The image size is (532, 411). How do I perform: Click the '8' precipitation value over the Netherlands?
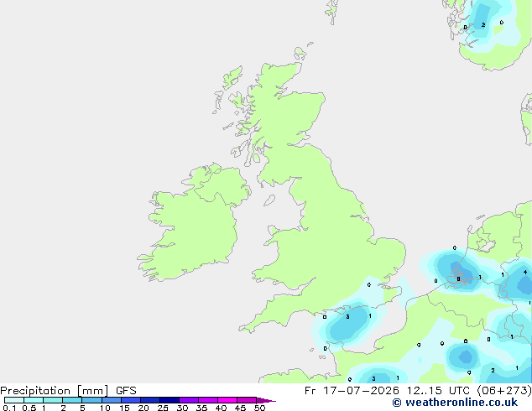[x=458, y=279]
